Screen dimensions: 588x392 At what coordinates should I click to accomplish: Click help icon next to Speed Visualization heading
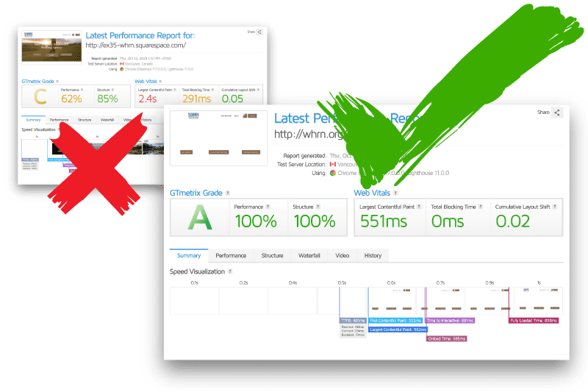tap(230, 271)
